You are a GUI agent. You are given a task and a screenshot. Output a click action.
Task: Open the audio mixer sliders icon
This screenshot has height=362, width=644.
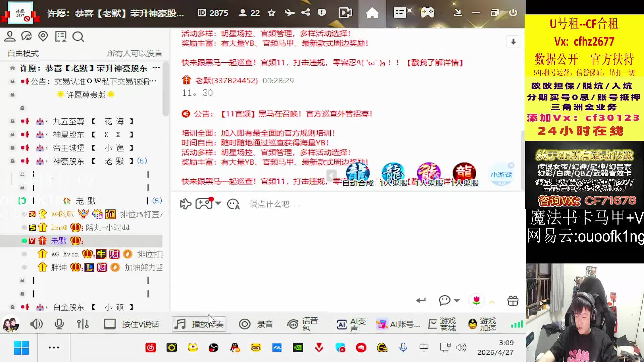tap(83, 324)
